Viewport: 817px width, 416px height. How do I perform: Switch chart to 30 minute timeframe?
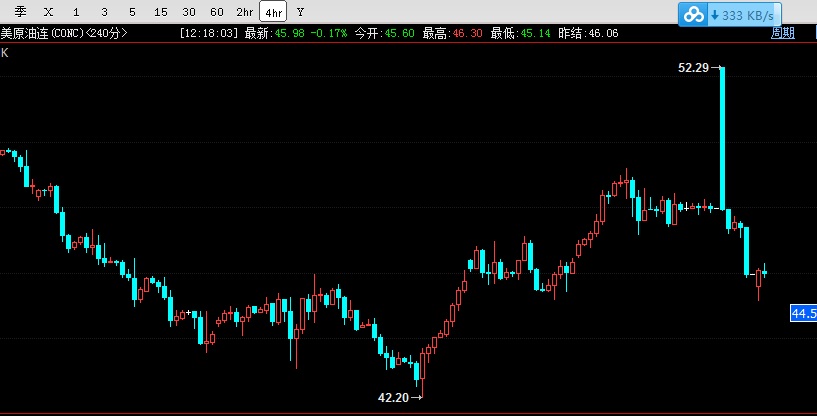coord(189,12)
